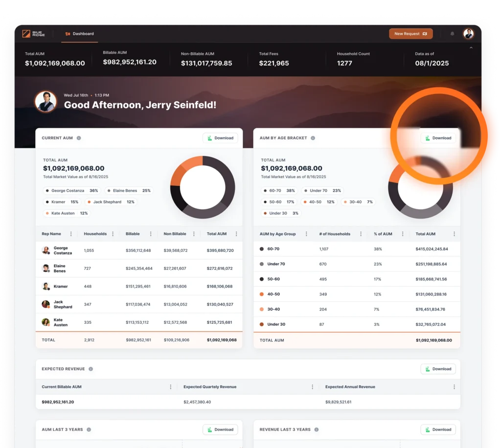Click the user profile avatar in header
Screen dimensions: 501x448
pos(468,34)
